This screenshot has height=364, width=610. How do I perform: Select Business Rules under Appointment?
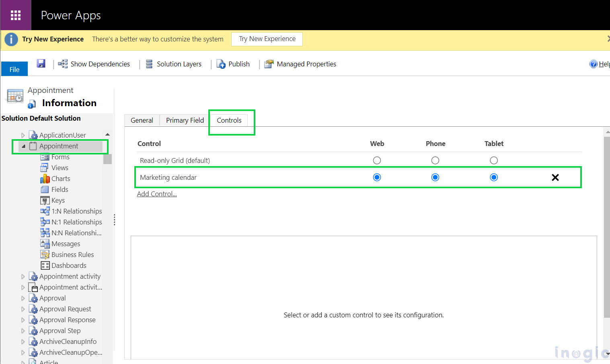pyautogui.click(x=73, y=255)
